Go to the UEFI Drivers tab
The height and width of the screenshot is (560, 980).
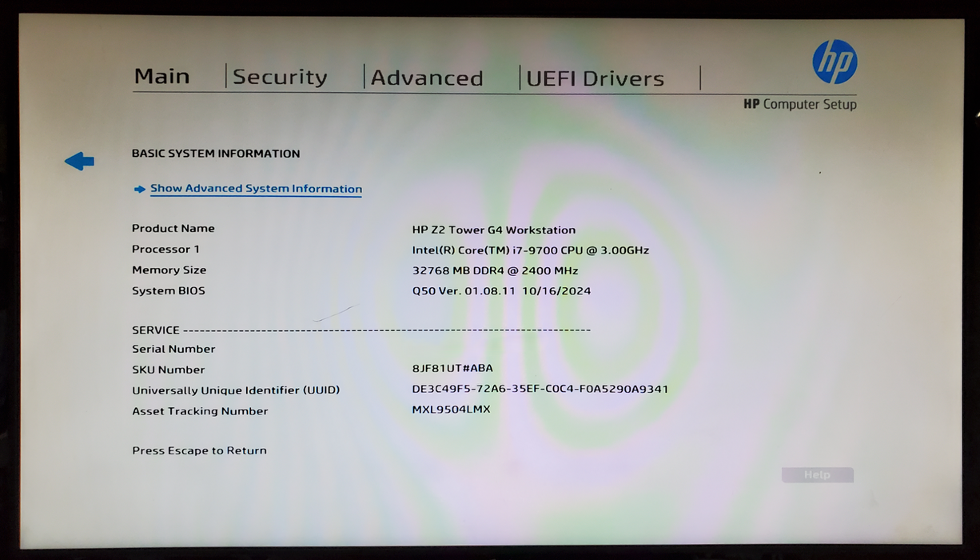click(x=596, y=78)
